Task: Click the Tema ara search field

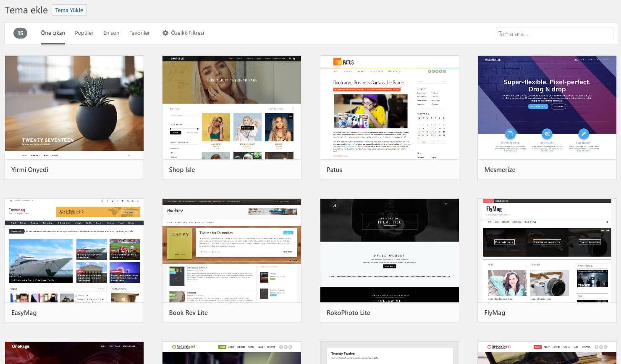Action: click(554, 34)
